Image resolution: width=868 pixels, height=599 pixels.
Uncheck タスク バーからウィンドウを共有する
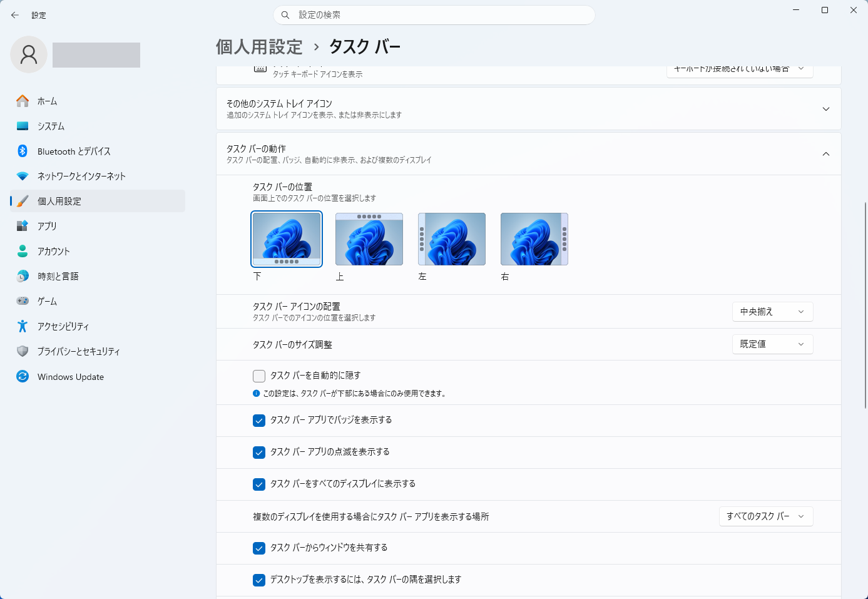point(259,548)
